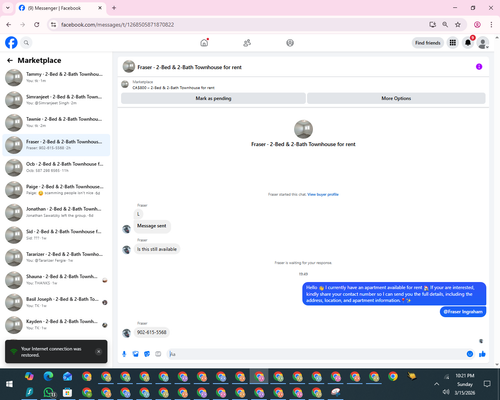The height and width of the screenshot is (400, 500).
Task: Attach a file using the photo icon
Action: pyautogui.click(x=136, y=354)
